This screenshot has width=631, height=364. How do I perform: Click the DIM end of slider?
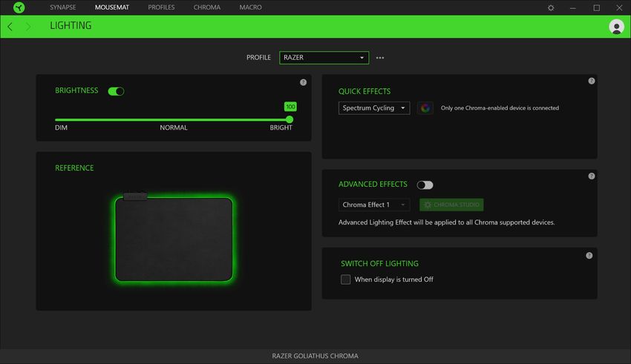(x=56, y=119)
